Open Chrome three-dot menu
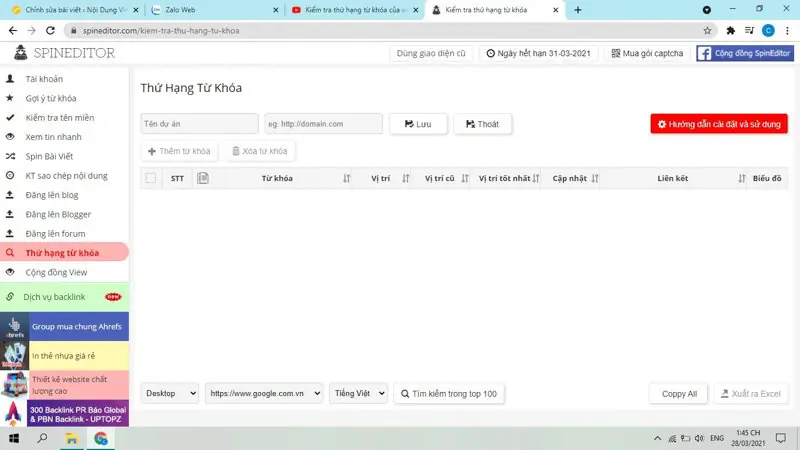The image size is (800, 450). point(787,31)
